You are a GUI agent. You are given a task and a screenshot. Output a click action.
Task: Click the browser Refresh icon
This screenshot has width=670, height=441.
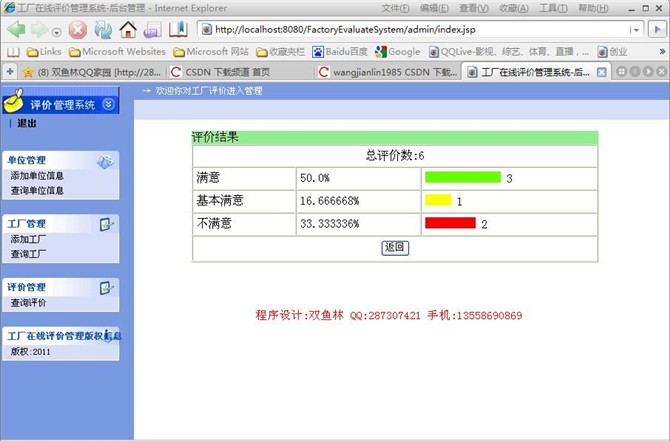(103, 30)
